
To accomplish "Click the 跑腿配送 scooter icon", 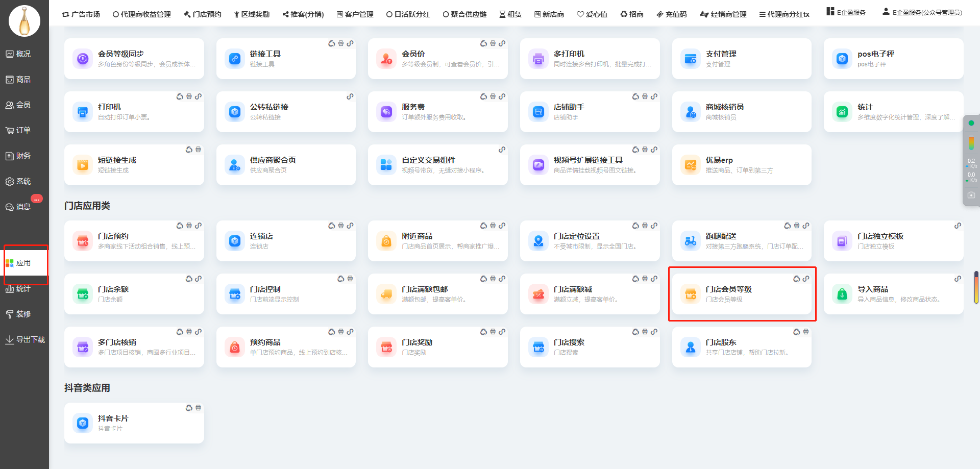I will coord(690,241).
